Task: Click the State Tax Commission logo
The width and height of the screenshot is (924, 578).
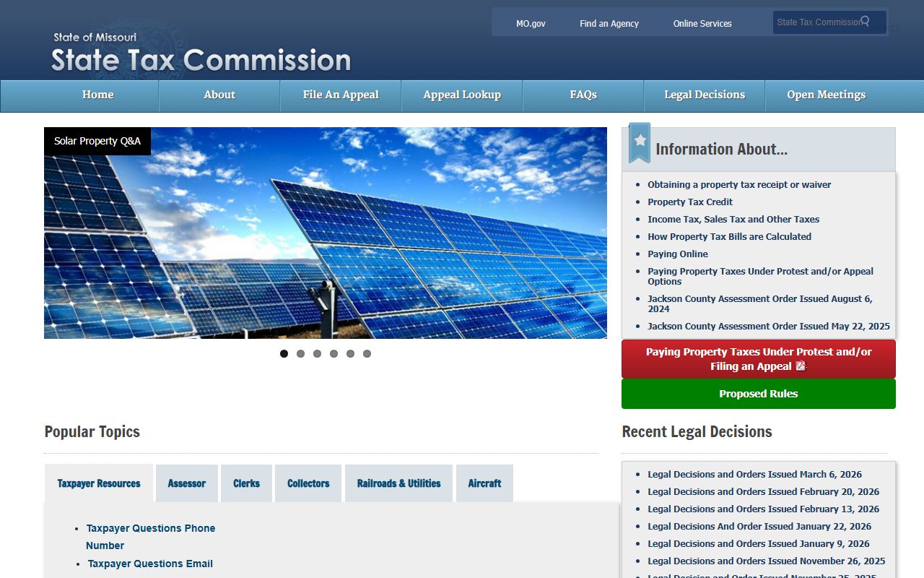Action: (201, 53)
